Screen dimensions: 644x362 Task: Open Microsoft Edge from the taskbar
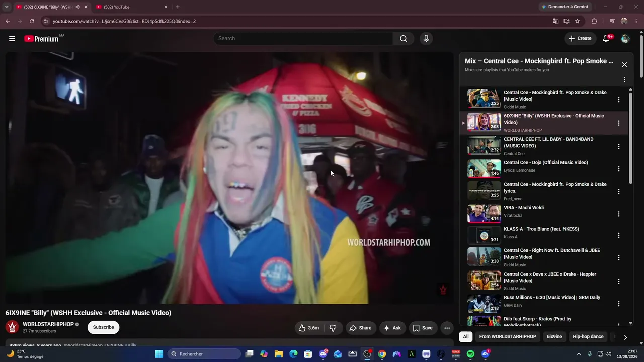(x=293, y=354)
